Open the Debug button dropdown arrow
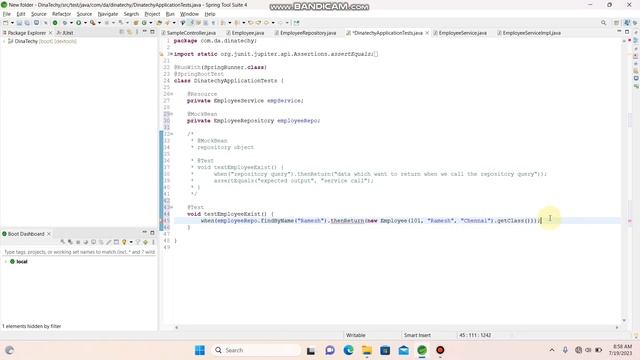This screenshot has height=360, width=640. click(71, 23)
